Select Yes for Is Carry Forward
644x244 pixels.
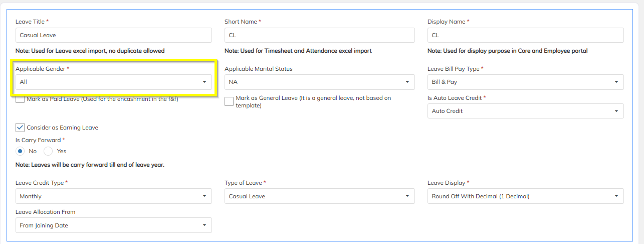48,151
